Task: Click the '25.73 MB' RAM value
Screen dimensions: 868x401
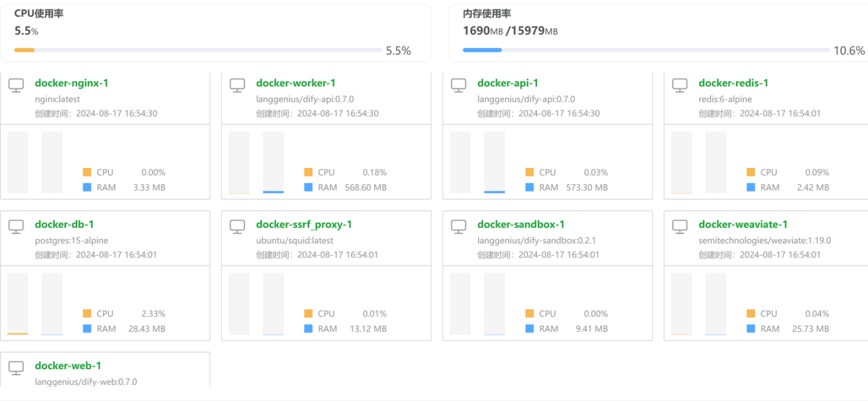Action: pos(810,329)
